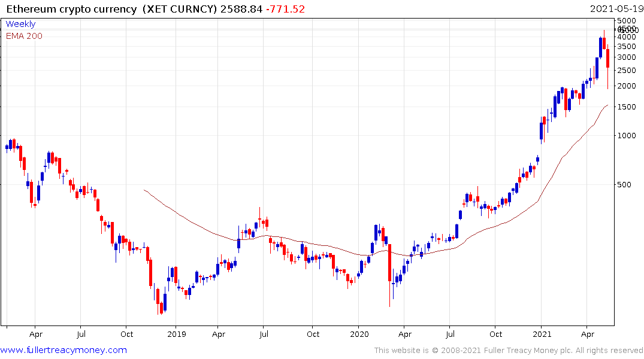Click the 3000 price axis label
644x359 pixels.
[627, 57]
